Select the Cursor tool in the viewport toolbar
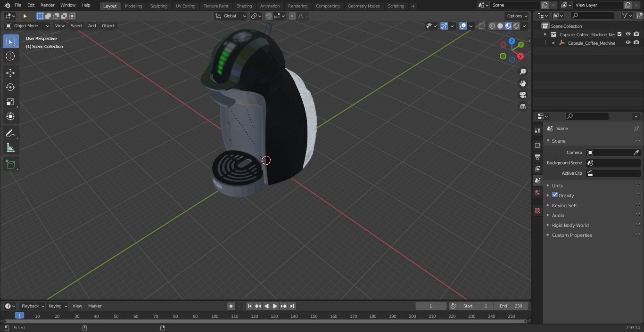This screenshot has height=332, width=644. (10, 56)
